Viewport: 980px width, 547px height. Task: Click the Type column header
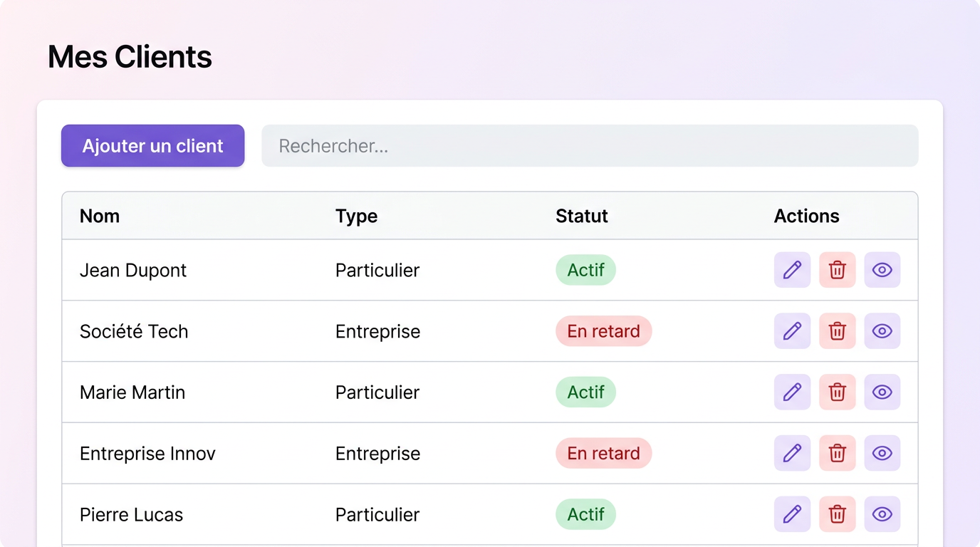pos(356,217)
